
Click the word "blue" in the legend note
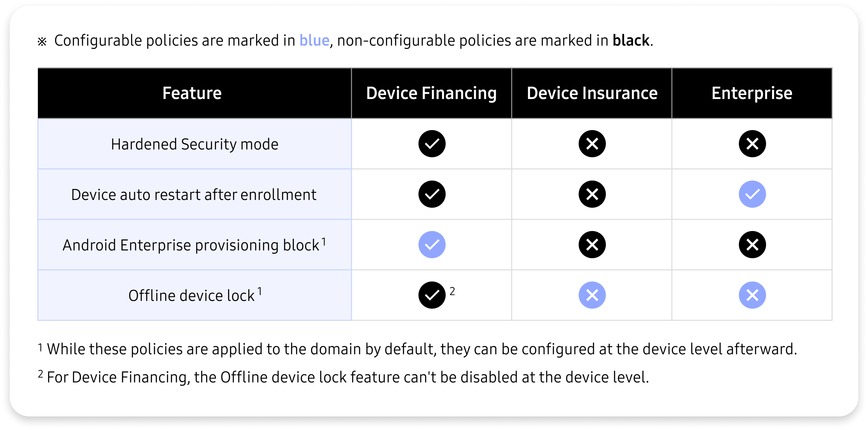coord(314,40)
